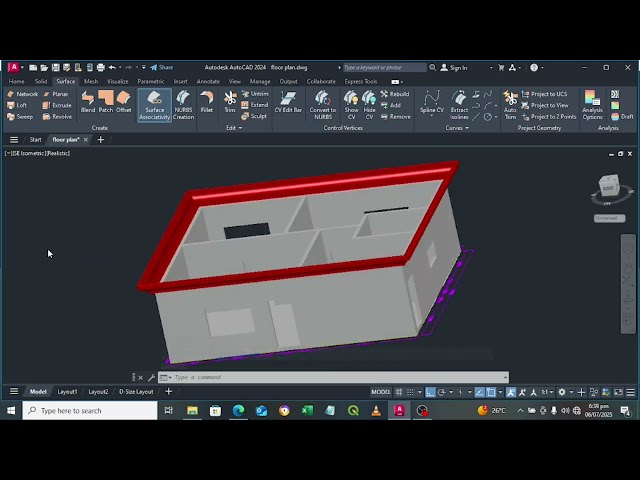The height and width of the screenshot is (480, 640).
Task: Open the Customize Quick Access Toolbar dropdown
Action: 144,67
